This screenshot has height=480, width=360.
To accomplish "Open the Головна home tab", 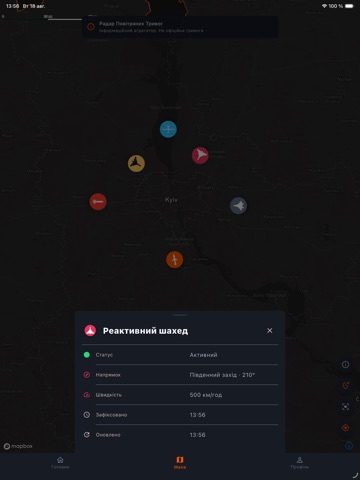I will pos(60,463).
